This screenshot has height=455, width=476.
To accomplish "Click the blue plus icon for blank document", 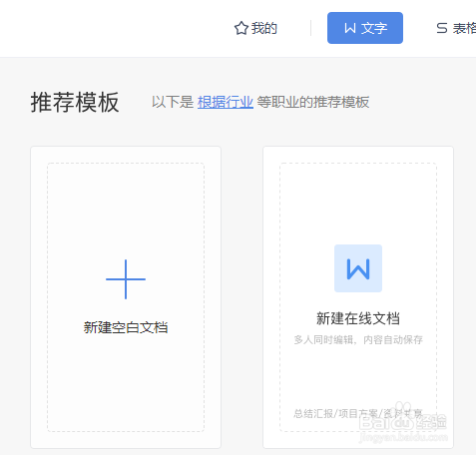I will [x=126, y=279].
